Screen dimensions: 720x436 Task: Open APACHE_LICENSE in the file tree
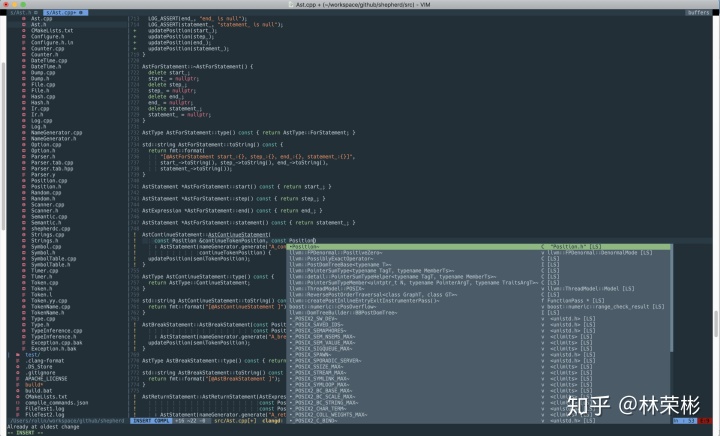(x=46, y=379)
